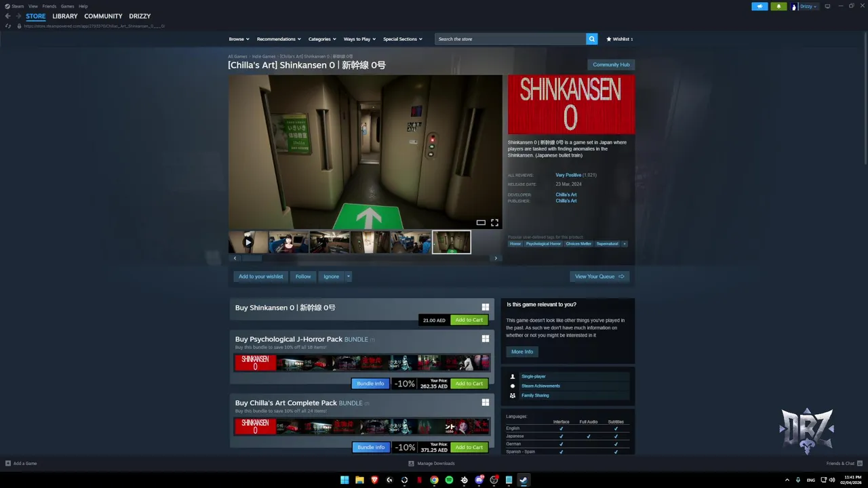The width and height of the screenshot is (868, 488).
Task: Expand the Browse store menu
Action: 239,39
